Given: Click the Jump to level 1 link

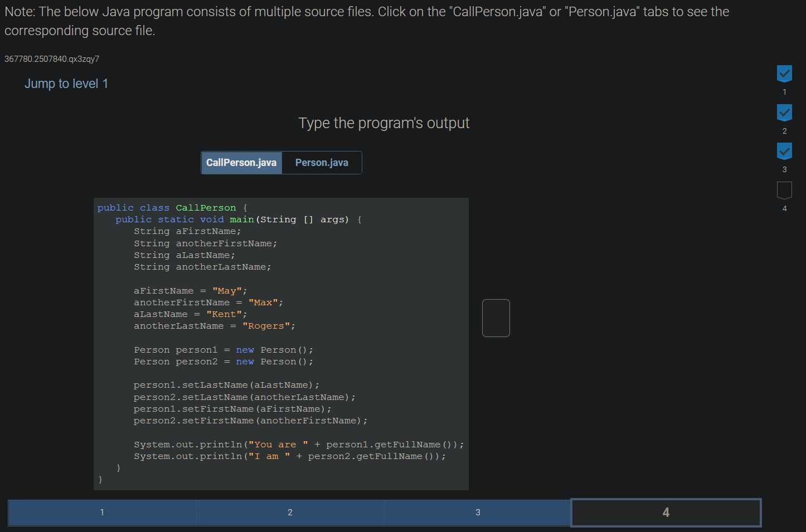Looking at the screenshot, I should point(66,84).
